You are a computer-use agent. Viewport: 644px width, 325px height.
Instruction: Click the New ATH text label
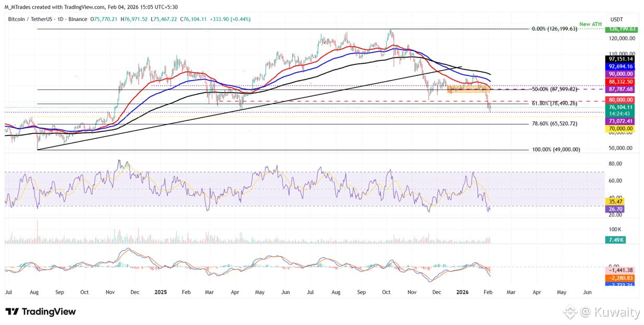(x=591, y=25)
